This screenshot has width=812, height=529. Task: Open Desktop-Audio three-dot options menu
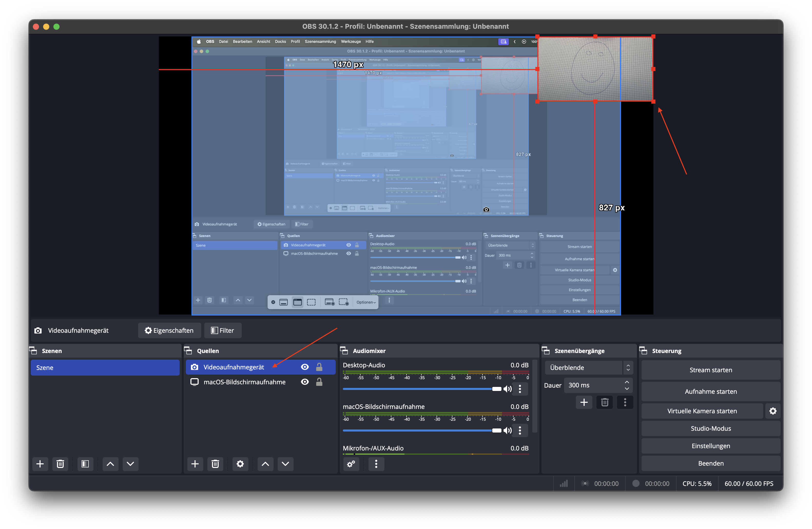(520, 389)
